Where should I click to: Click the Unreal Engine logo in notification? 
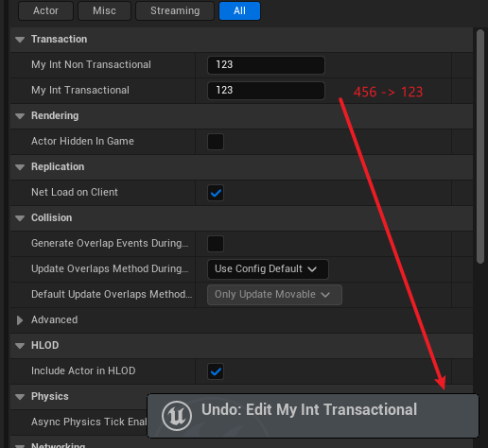[x=177, y=416]
